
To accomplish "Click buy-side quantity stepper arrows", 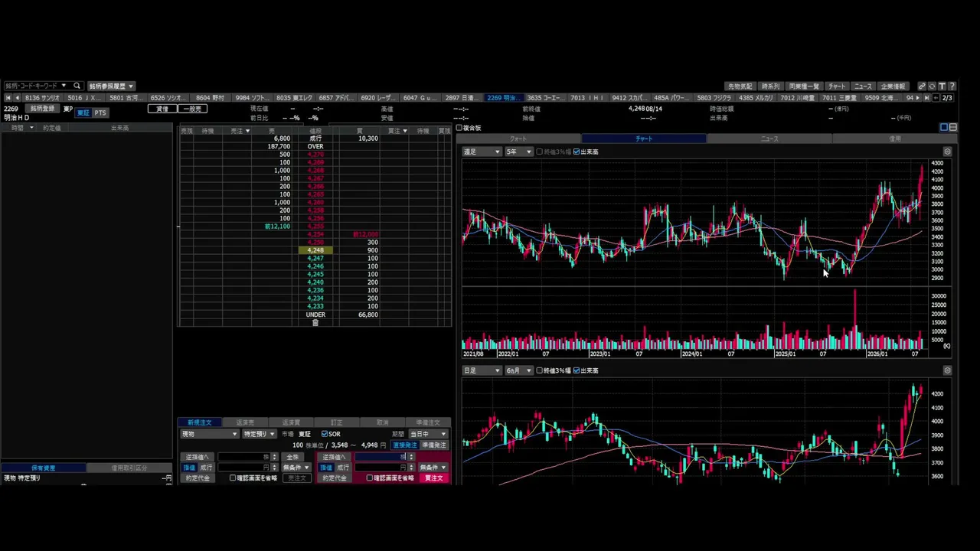I will (x=411, y=457).
